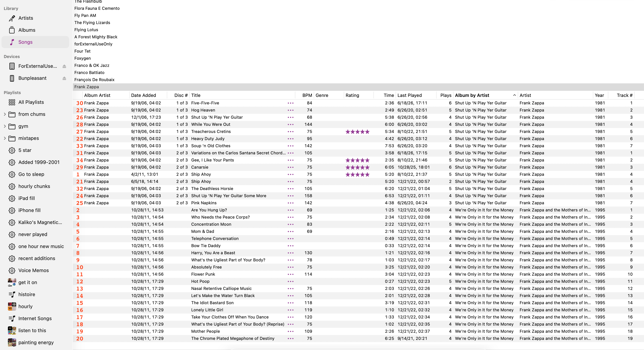Open more options for Canarsie

[x=290, y=167]
